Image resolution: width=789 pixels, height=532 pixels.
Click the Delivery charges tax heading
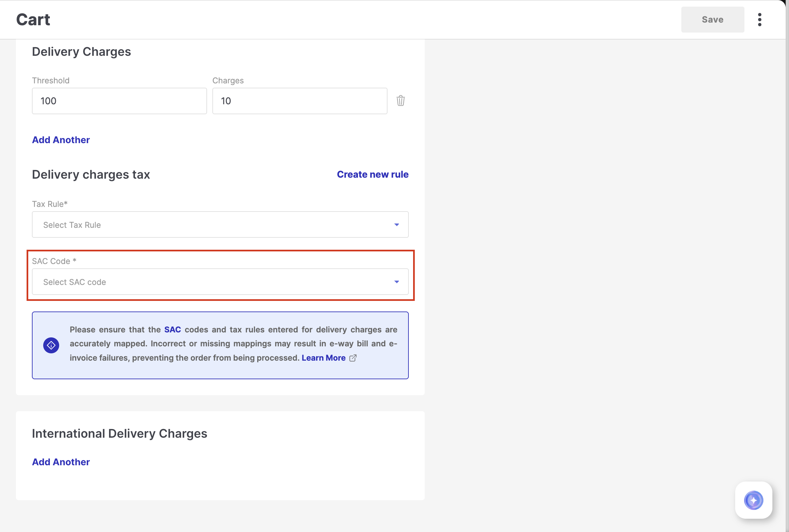pos(91,174)
